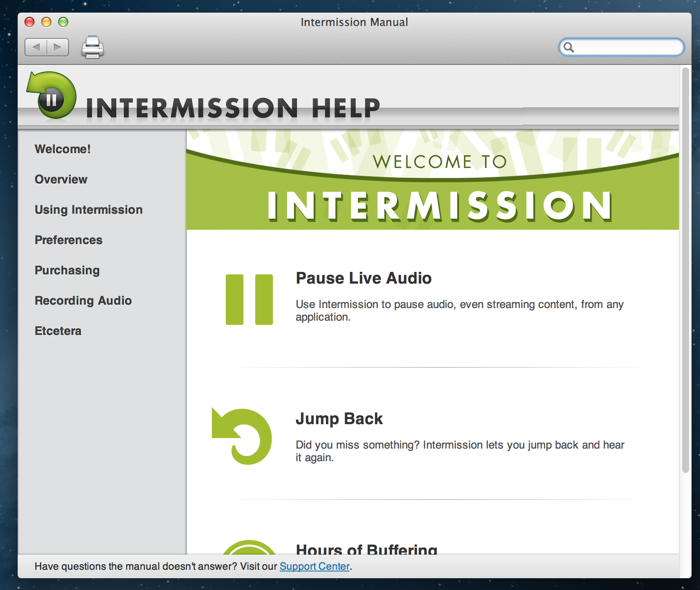Click the Jump Back arrow icon
700x590 pixels.
click(x=242, y=436)
